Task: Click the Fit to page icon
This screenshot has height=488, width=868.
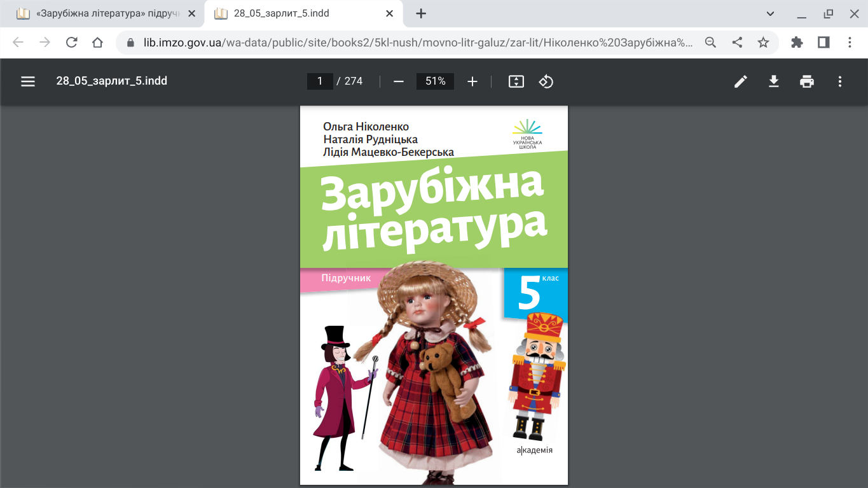Action: tap(516, 81)
